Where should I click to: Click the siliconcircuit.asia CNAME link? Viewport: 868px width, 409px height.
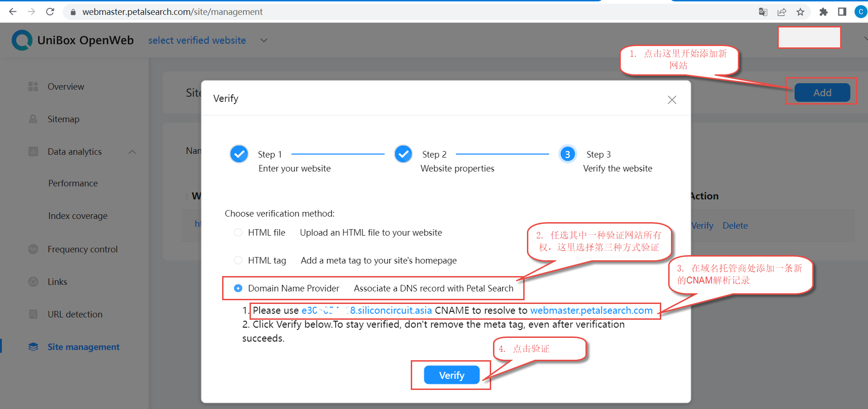click(367, 310)
